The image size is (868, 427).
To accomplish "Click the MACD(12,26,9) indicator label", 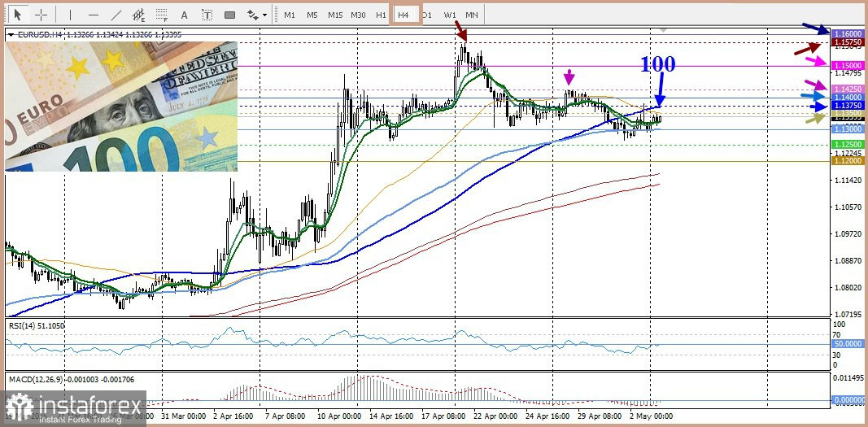I will (71, 380).
